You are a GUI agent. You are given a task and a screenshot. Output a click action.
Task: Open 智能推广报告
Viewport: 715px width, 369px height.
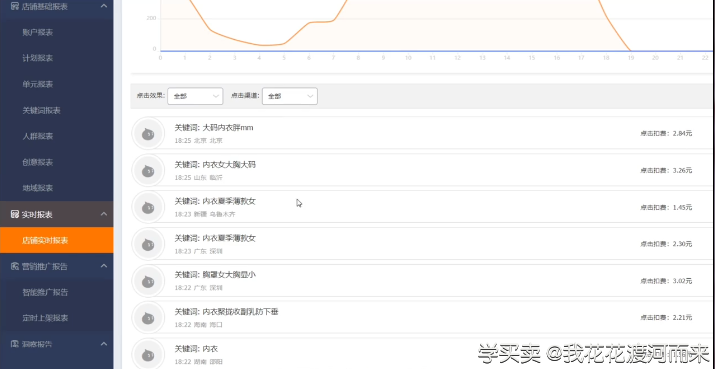pos(45,292)
